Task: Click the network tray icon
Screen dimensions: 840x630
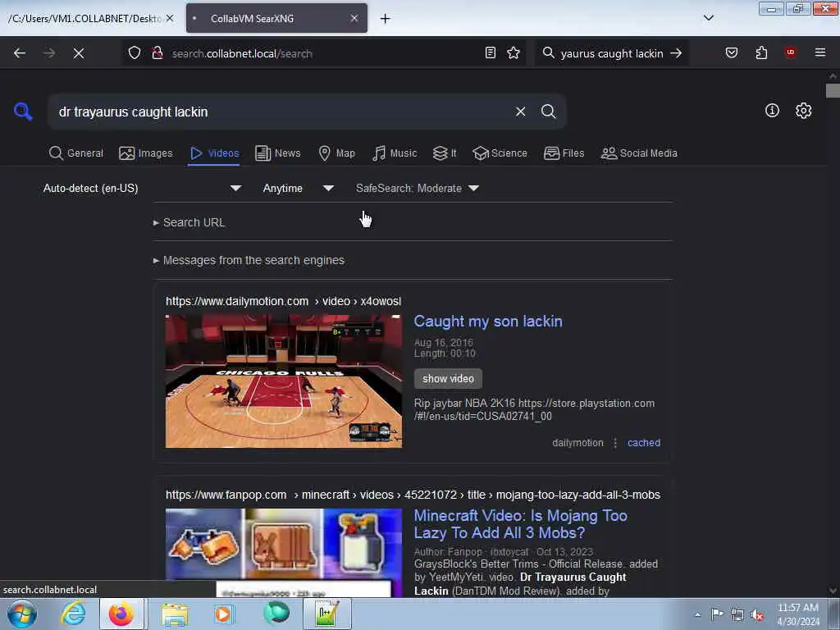Action: (737, 615)
